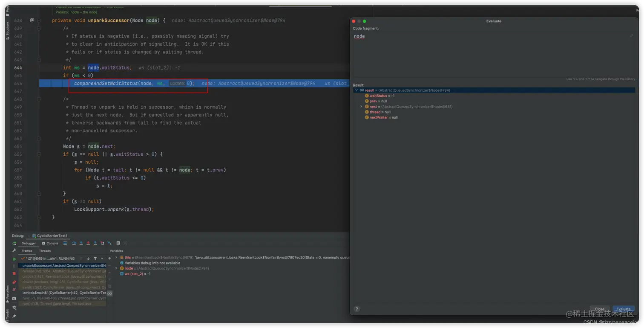Click the Close button in Evaluate dialog

point(599,309)
